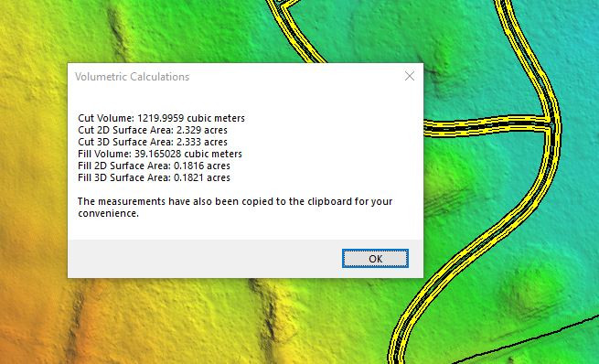The height and width of the screenshot is (364, 599).
Task: Click the Cut 3D Surface Area line
Action: [x=153, y=142]
